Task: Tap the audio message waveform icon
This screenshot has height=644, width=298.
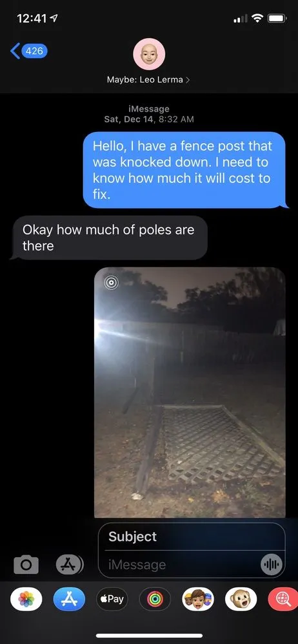Action: (x=272, y=565)
